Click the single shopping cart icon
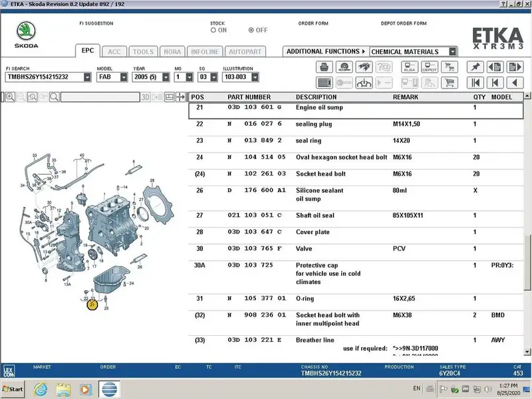532x399 pixels. [x=450, y=82]
